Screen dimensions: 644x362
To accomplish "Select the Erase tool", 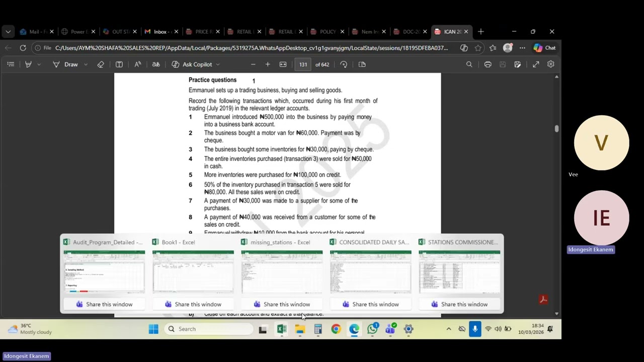I will pos(101,64).
